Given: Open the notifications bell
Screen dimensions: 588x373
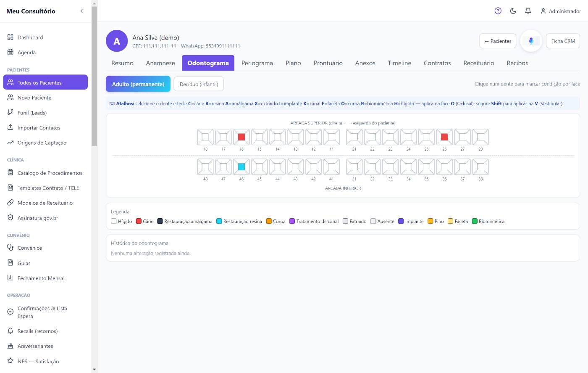Looking at the screenshot, I should pos(528,11).
